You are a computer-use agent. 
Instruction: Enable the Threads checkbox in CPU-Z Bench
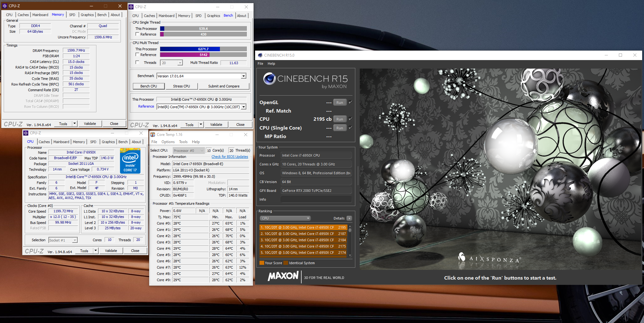click(x=137, y=62)
